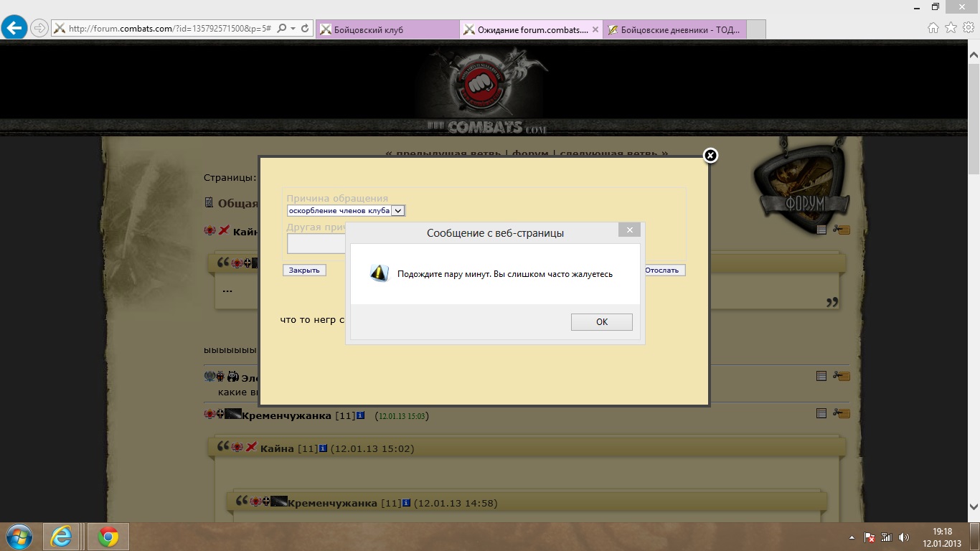Switch to the 'Бойцовские дневники' tab

674,29
